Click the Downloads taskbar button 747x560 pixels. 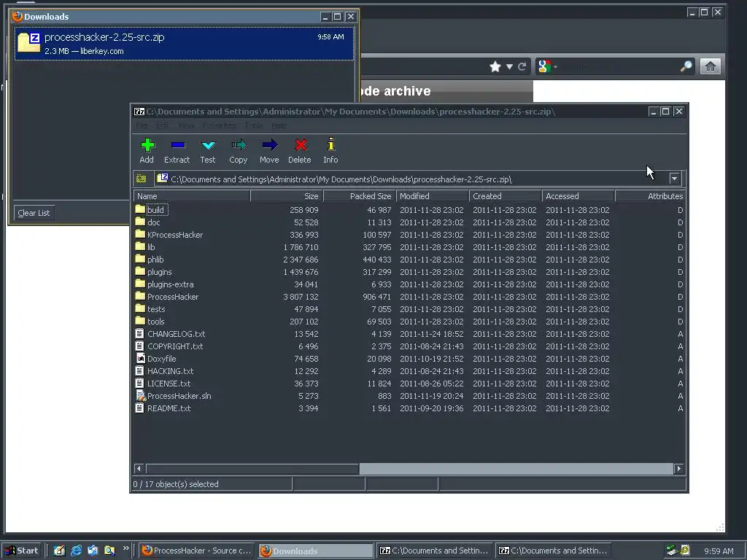click(315, 551)
